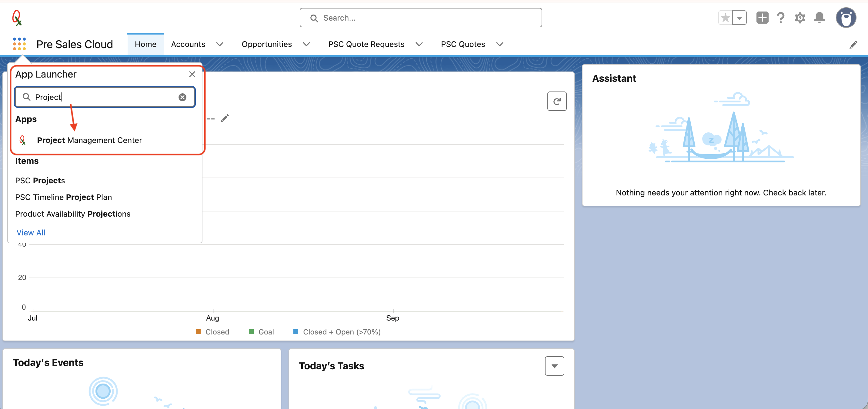Close the App Launcher panel
868x409 pixels.
(x=192, y=74)
